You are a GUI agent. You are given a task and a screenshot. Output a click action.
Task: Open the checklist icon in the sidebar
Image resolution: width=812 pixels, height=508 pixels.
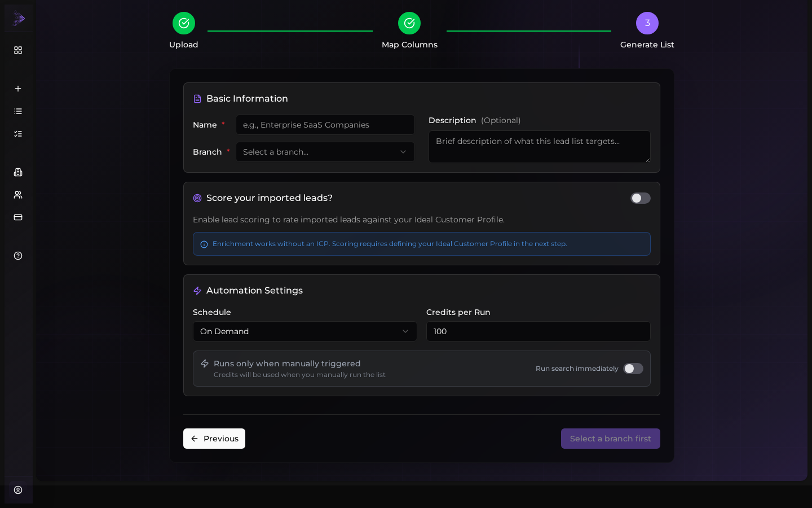point(18,134)
